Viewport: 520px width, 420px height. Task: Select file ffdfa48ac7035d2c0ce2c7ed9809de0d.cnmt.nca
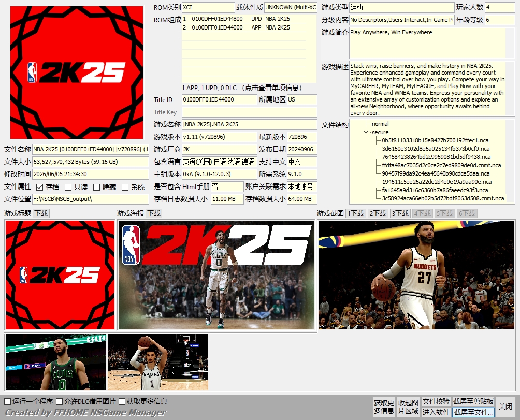click(x=441, y=165)
